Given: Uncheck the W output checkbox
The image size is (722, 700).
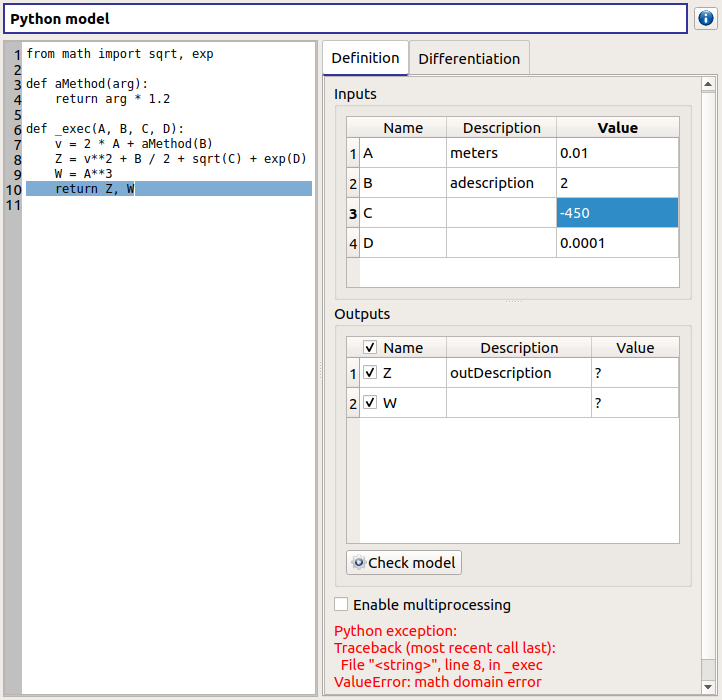Looking at the screenshot, I should point(371,403).
